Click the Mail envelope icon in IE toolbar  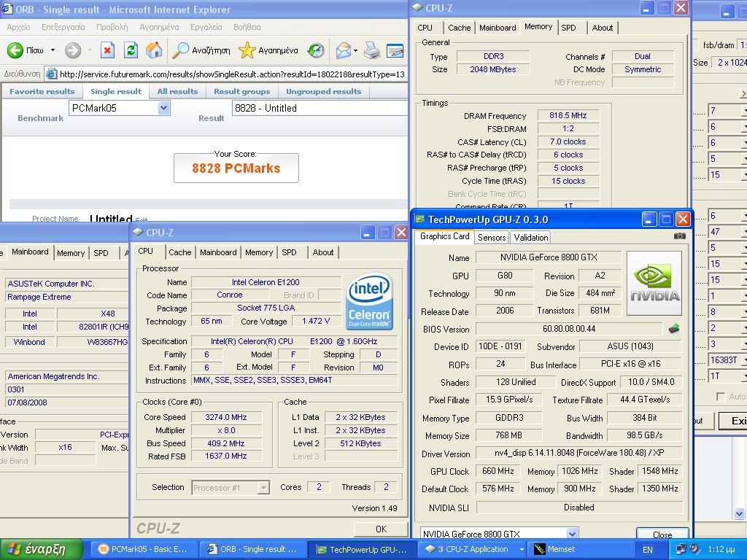click(x=343, y=50)
